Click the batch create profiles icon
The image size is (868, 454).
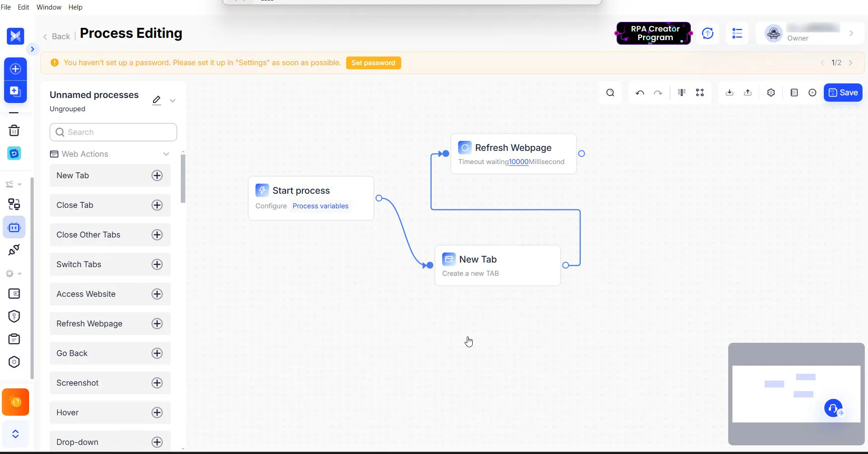[15, 92]
